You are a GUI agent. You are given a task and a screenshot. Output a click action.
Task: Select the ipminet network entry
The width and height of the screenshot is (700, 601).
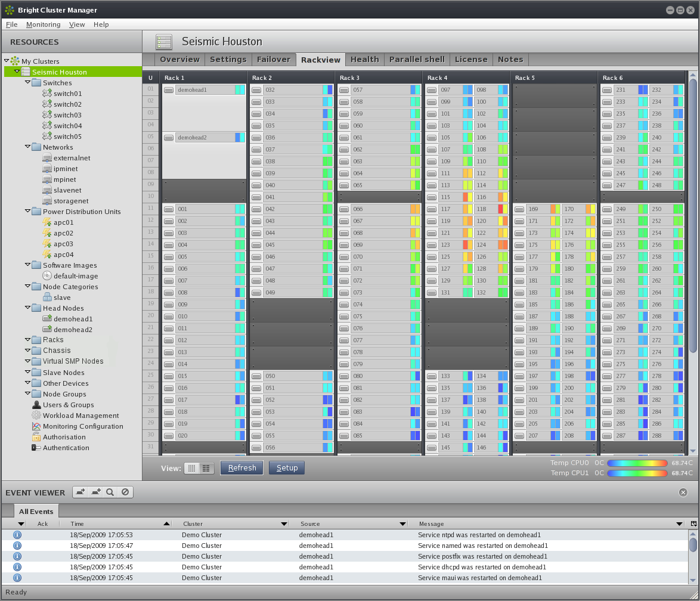(x=66, y=169)
